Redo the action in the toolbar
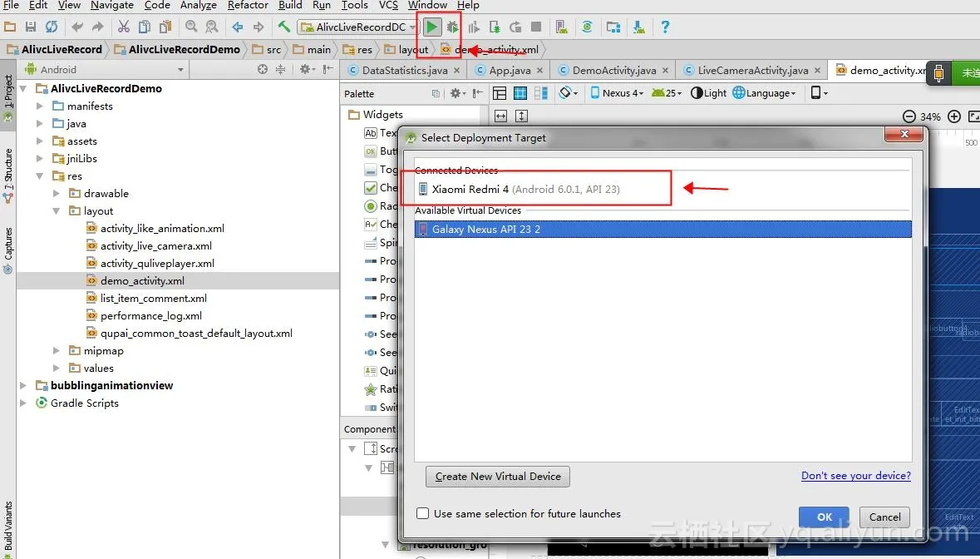 point(97,27)
